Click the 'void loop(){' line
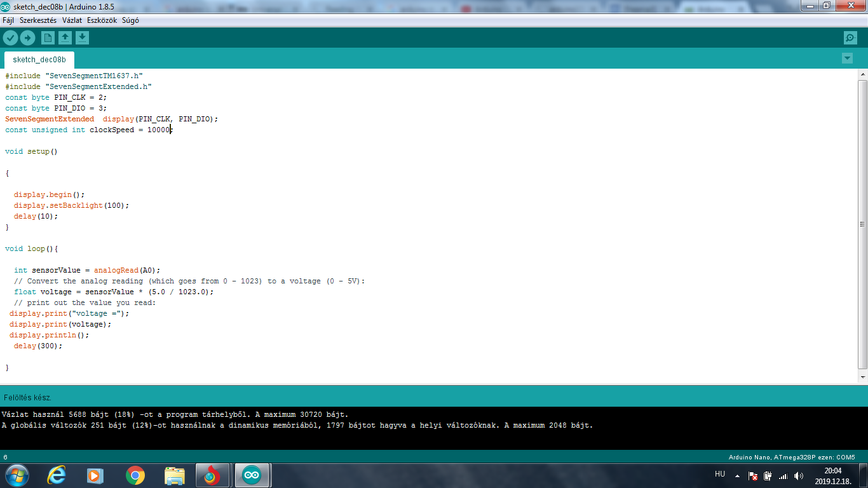 pos(31,248)
